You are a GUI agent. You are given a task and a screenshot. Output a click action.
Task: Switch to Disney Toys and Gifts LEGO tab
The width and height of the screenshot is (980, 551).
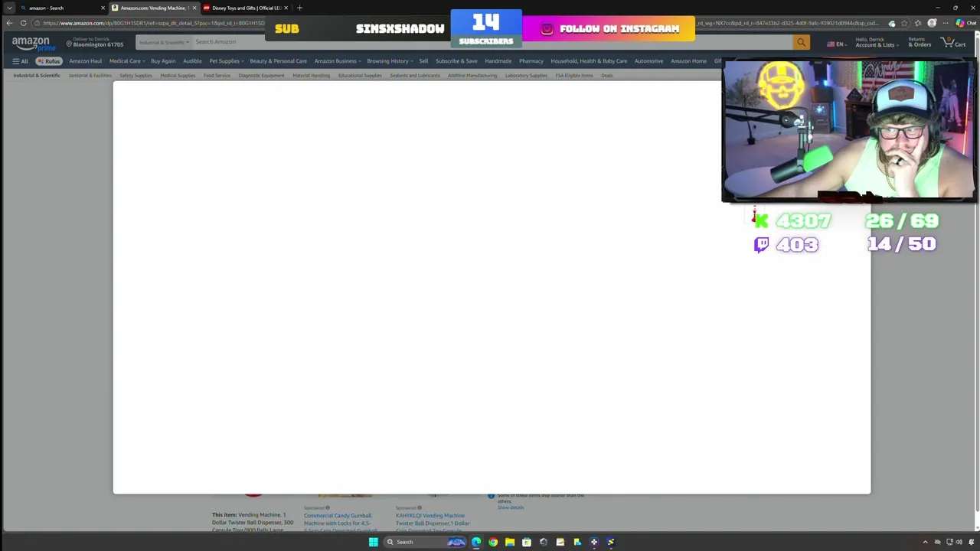[245, 8]
